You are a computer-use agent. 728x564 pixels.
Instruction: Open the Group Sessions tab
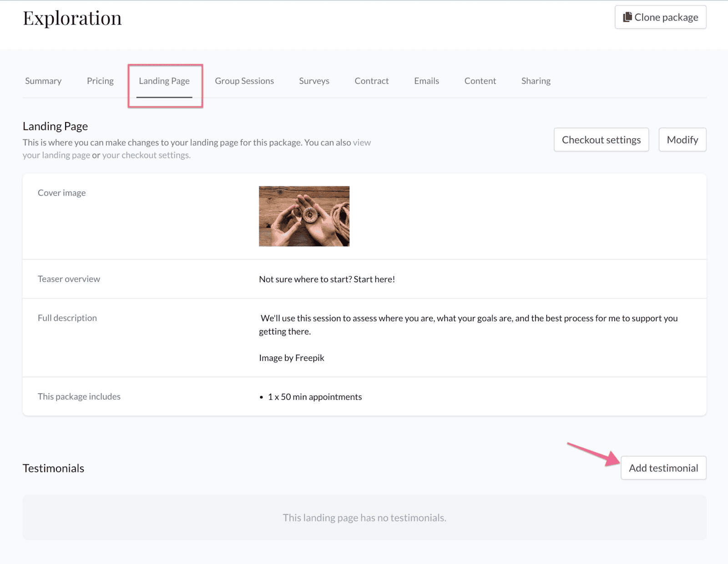244,81
